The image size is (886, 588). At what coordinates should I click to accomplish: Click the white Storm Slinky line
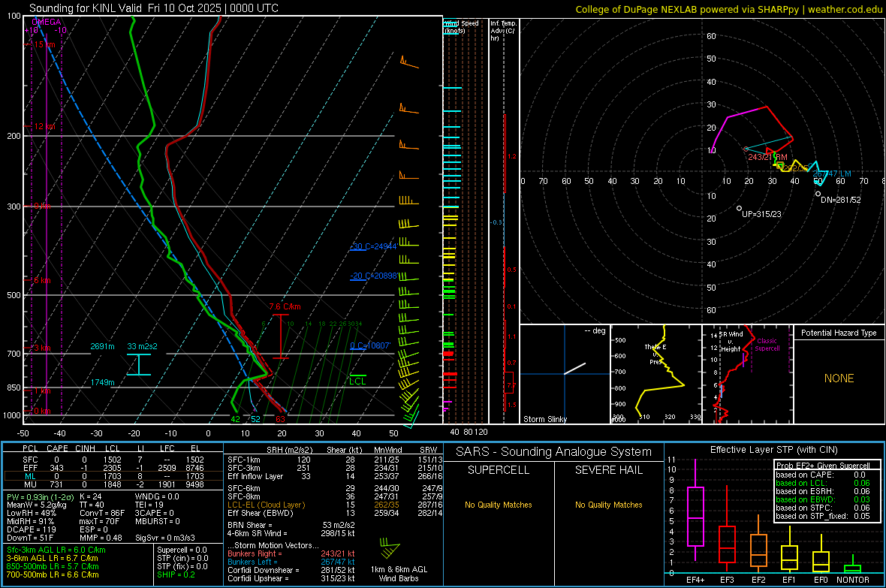(574, 369)
